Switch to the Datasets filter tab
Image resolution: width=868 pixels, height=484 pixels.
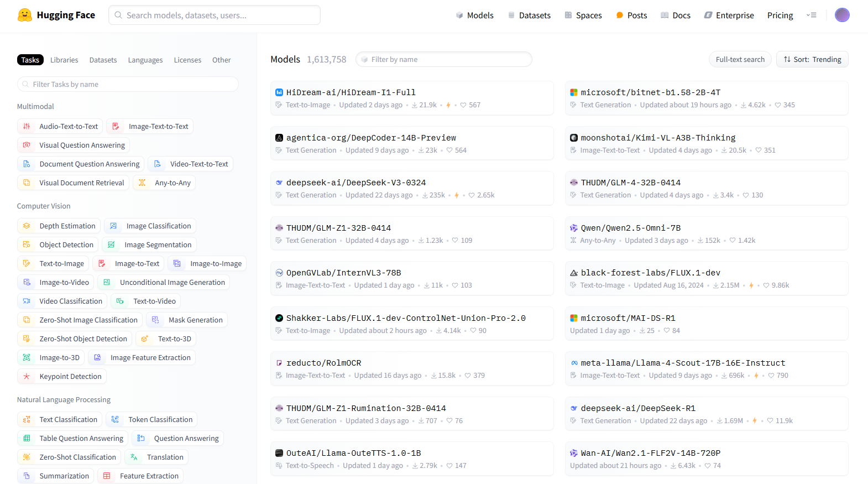pos(103,60)
